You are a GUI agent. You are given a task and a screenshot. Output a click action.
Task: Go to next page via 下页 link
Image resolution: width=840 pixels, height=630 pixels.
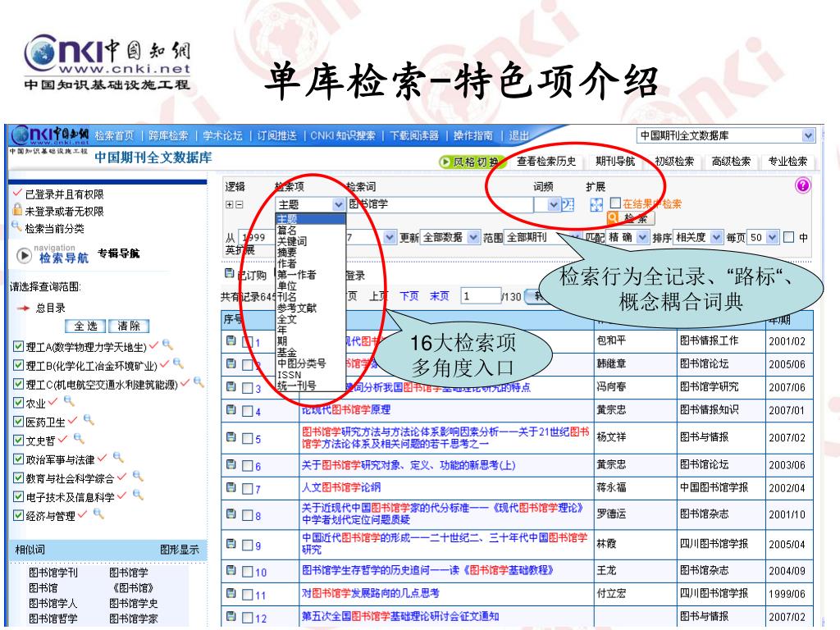(x=409, y=296)
